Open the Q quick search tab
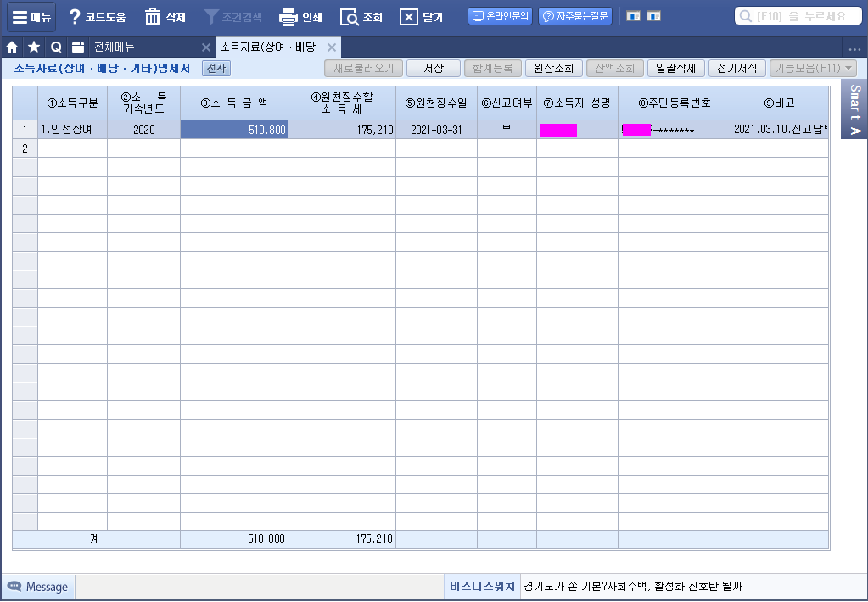The width and height of the screenshot is (868, 602). [x=56, y=47]
